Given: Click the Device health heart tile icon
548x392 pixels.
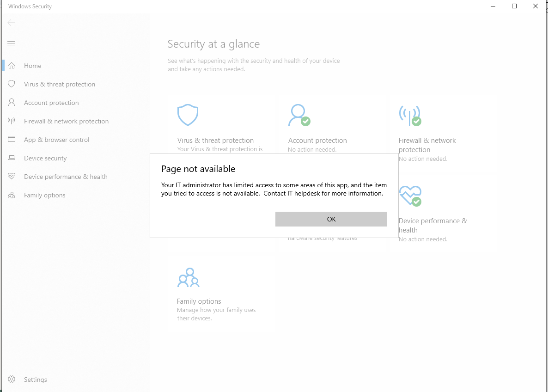Looking at the screenshot, I should [410, 196].
